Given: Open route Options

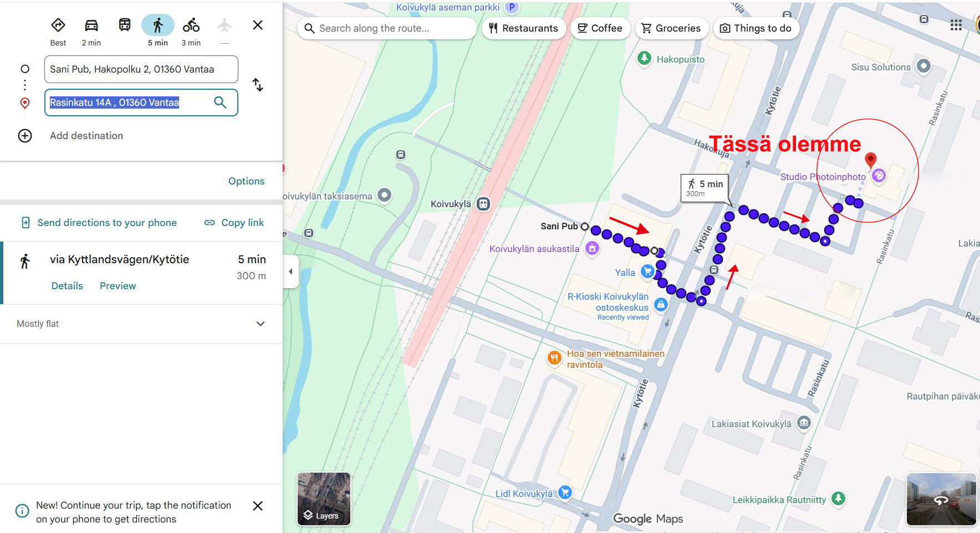Looking at the screenshot, I should tap(246, 181).
